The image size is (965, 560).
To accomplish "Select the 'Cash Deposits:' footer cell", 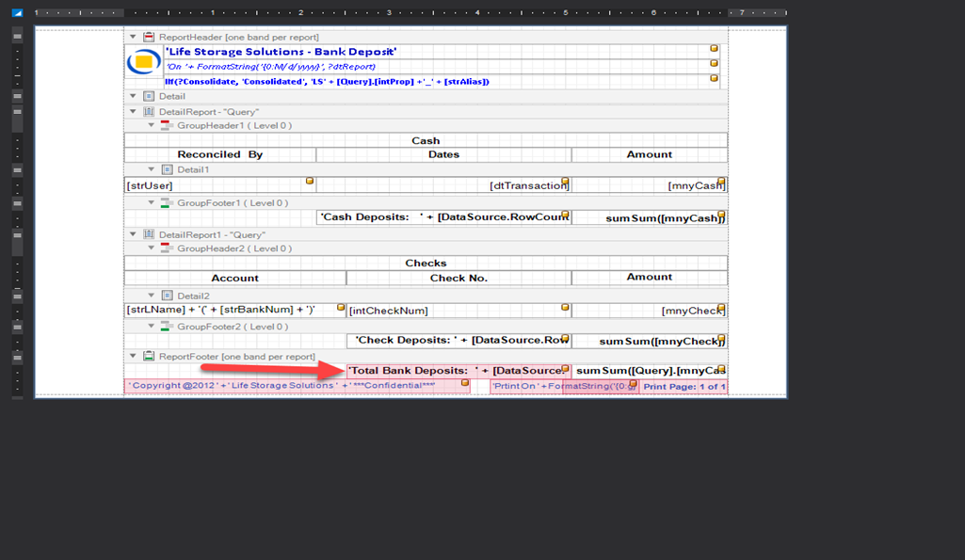I will [x=443, y=217].
